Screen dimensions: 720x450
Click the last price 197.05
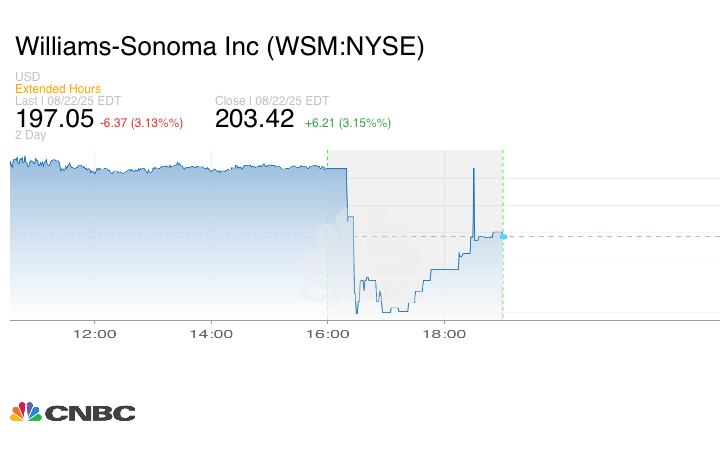point(54,120)
